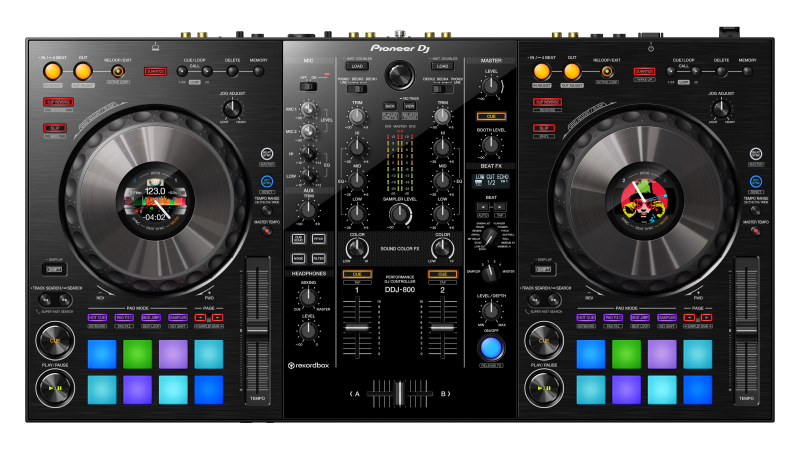This screenshot has height=450, width=800.
Task: Select HOT CUE pad mode on left deck
Action: [x=98, y=317]
